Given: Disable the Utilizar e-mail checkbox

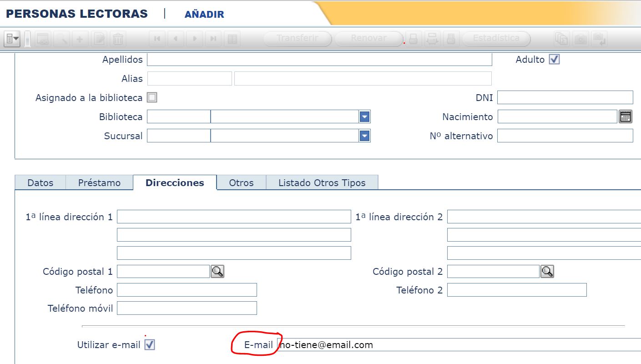Looking at the screenshot, I should (150, 345).
